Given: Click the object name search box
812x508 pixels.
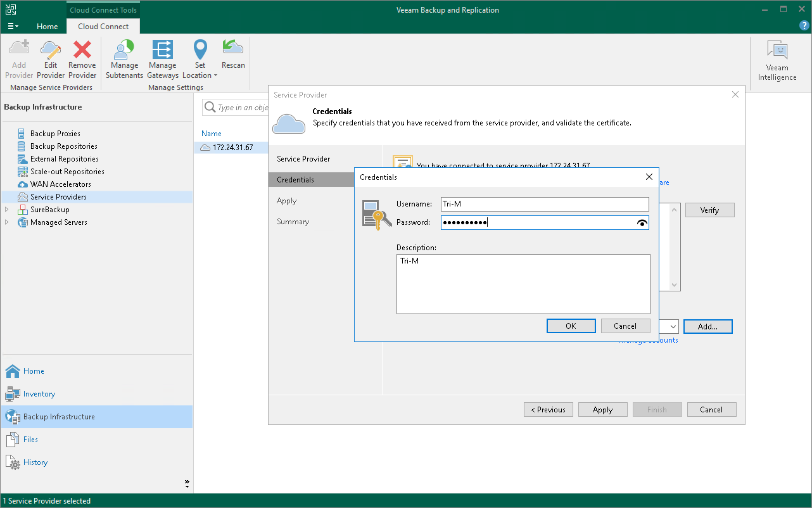Looking at the screenshot, I should coord(236,108).
